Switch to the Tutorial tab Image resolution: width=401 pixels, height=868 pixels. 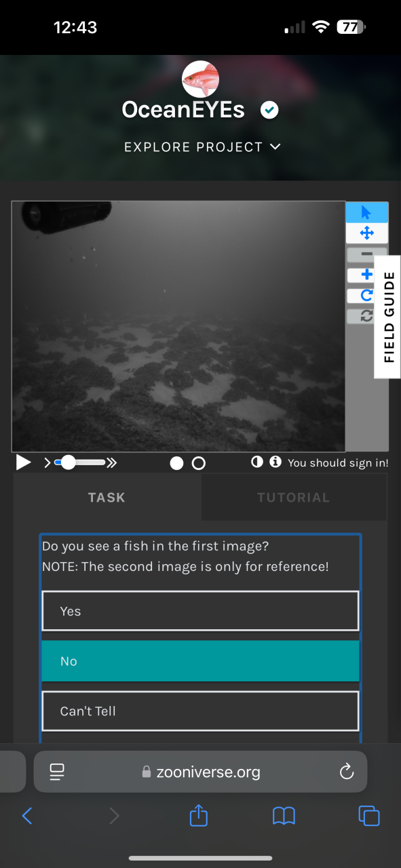coord(293,497)
